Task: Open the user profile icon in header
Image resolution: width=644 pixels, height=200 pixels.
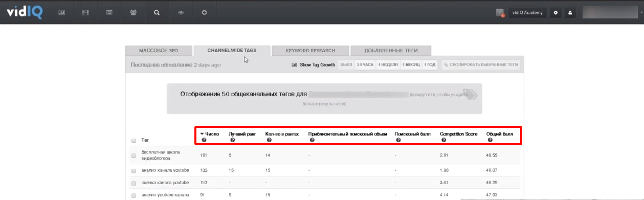Action: pyautogui.click(x=570, y=12)
